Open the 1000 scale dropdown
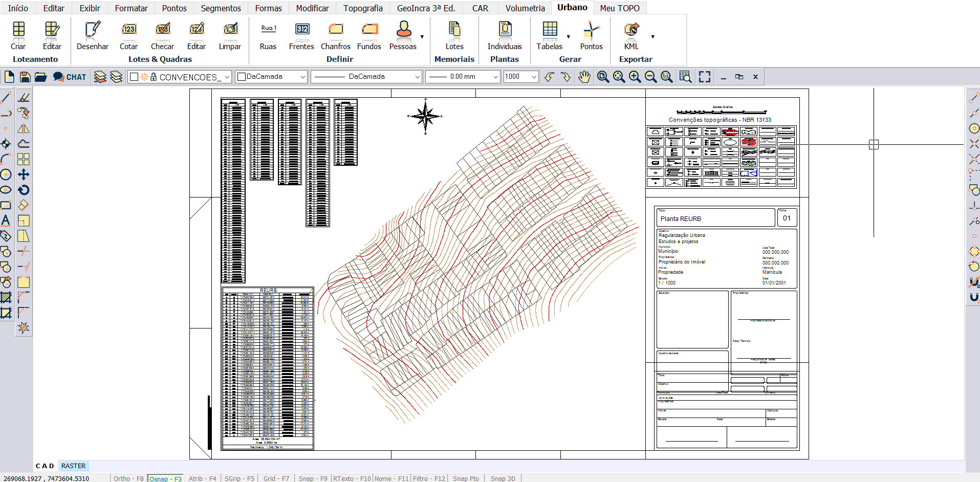Screen dimensions: 980x482 tap(534, 77)
